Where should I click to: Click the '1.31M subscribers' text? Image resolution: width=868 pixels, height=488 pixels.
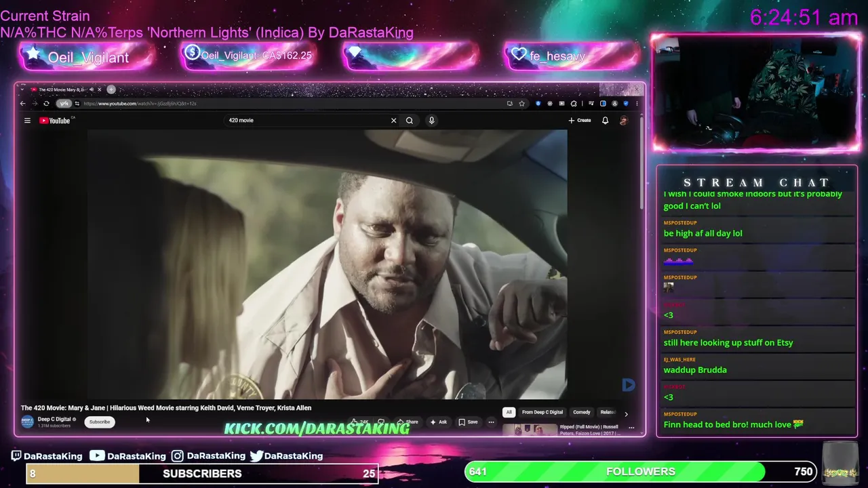[54, 426]
